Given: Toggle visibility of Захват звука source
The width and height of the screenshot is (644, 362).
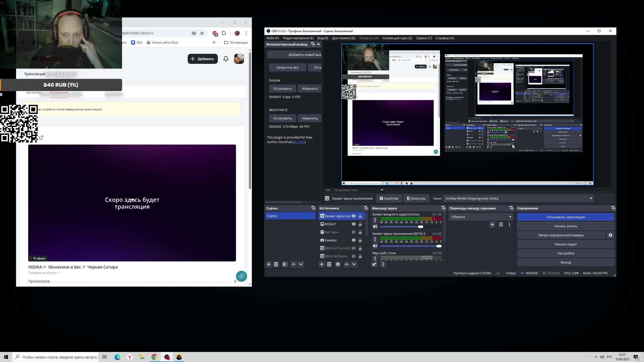Looking at the screenshot, I should [x=354, y=216].
